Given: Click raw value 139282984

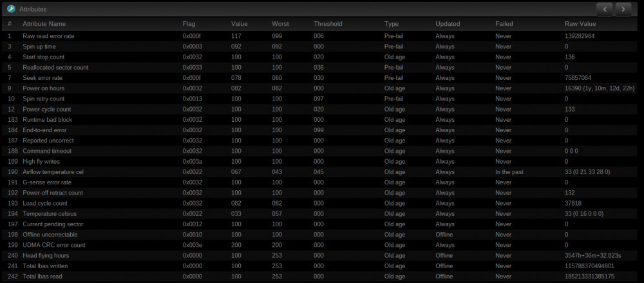Looking at the screenshot, I should click(580, 36).
